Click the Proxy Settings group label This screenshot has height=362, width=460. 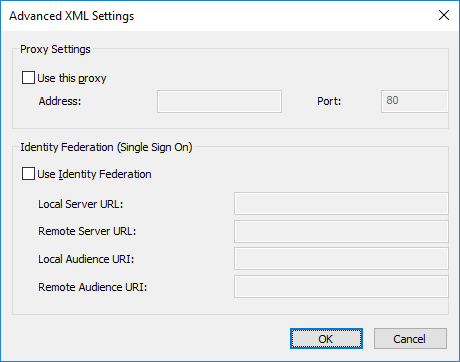coord(55,49)
